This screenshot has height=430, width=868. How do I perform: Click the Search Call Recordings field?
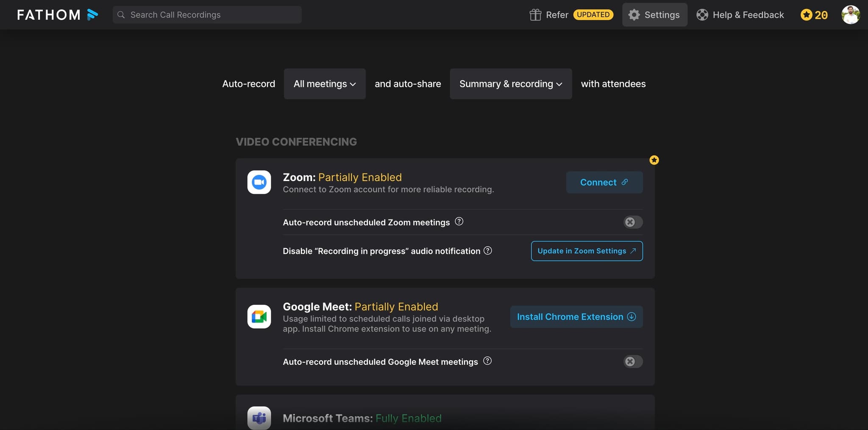click(207, 15)
